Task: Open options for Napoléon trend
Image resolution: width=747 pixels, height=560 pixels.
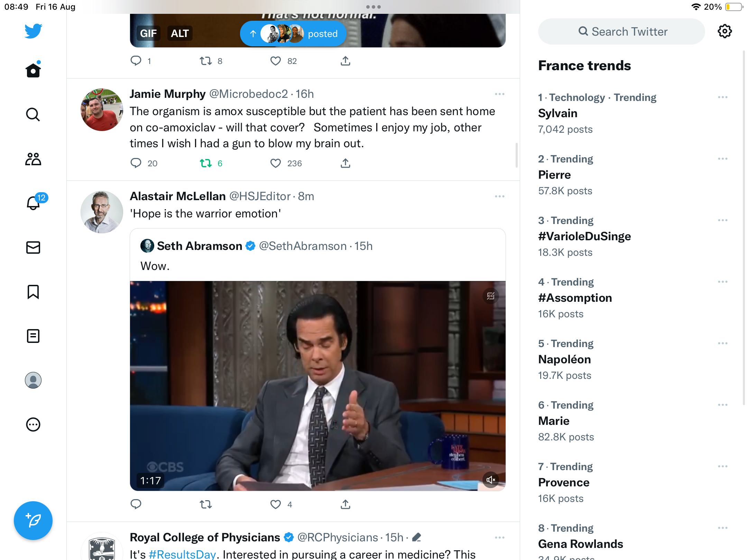Action: click(x=723, y=344)
